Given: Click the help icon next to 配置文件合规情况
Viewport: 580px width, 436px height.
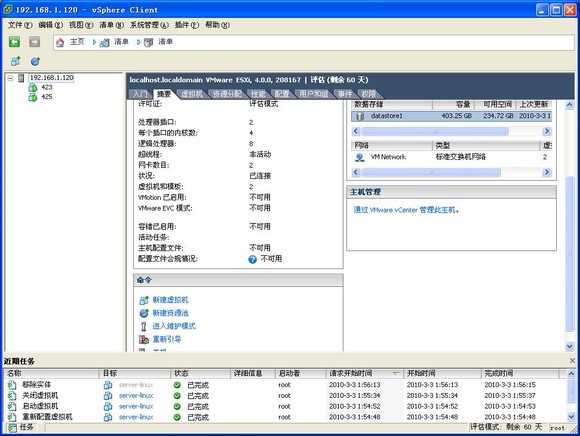Looking at the screenshot, I should [252, 259].
